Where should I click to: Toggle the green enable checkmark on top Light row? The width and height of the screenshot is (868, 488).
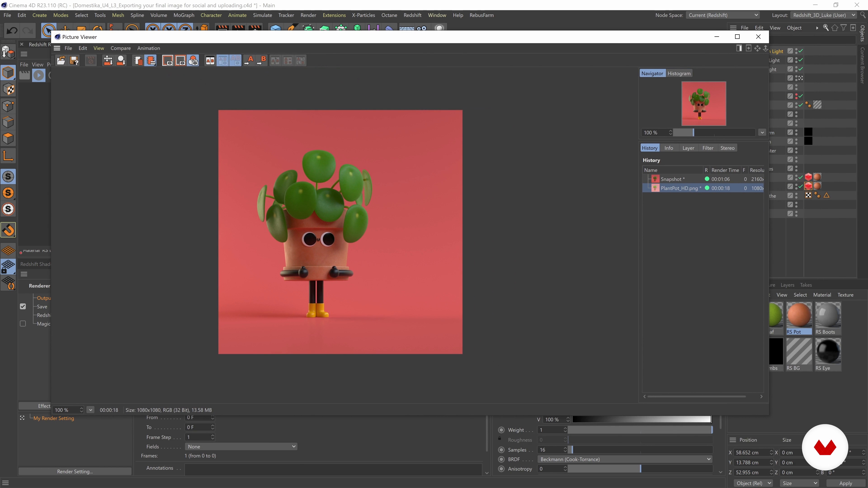(x=801, y=51)
